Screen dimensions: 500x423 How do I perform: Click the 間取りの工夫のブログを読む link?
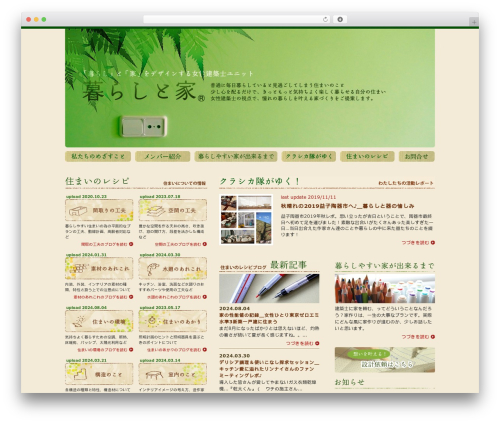pos(104,244)
